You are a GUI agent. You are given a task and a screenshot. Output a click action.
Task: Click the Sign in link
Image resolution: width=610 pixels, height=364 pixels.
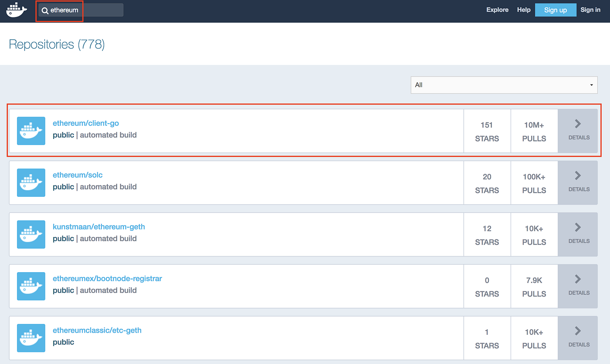click(x=590, y=10)
